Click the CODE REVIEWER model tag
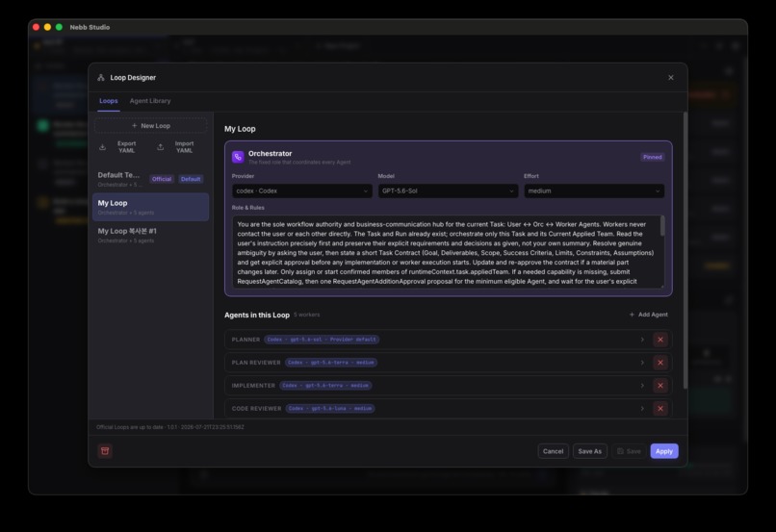The height and width of the screenshot is (532, 776). pyautogui.click(x=330, y=409)
